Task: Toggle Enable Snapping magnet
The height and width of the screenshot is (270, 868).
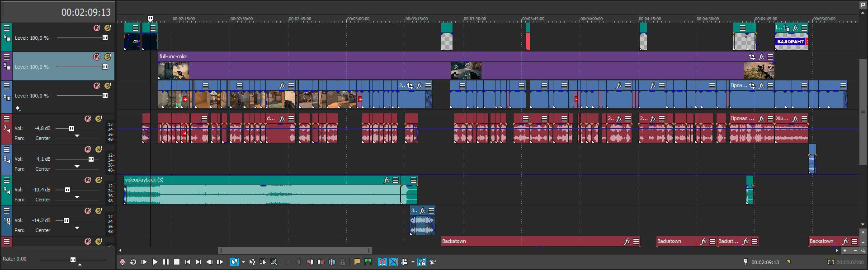Action: 382,262
